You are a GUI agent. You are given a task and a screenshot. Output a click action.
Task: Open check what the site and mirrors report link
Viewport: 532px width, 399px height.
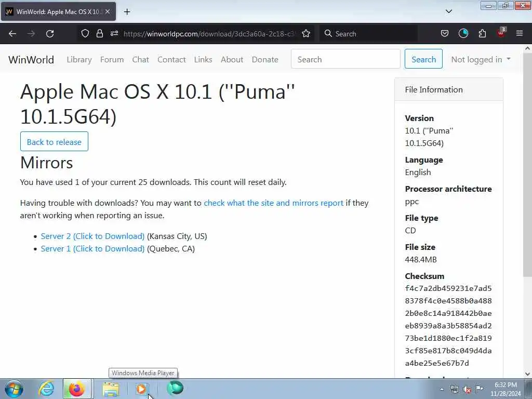pyautogui.click(x=273, y=203)
